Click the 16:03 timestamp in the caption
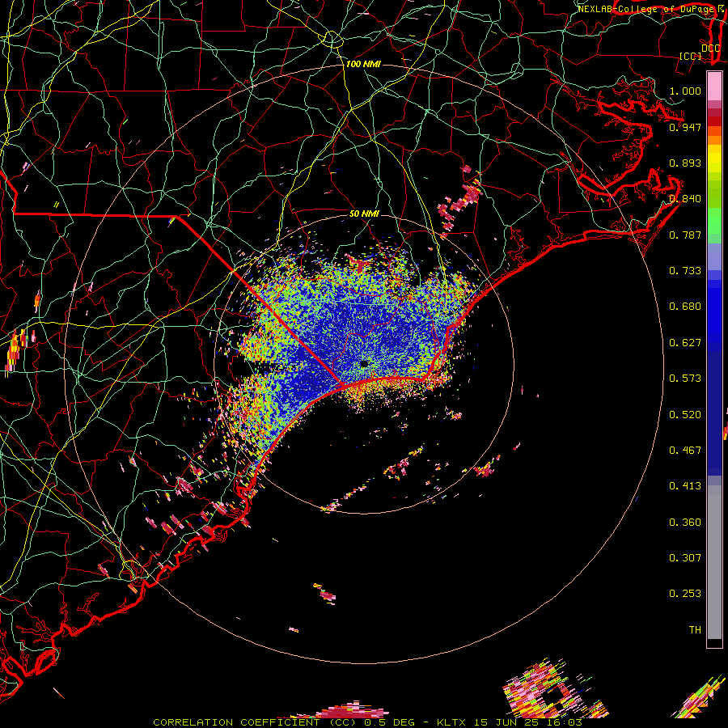Screen dimensions: 728x728 565,722
